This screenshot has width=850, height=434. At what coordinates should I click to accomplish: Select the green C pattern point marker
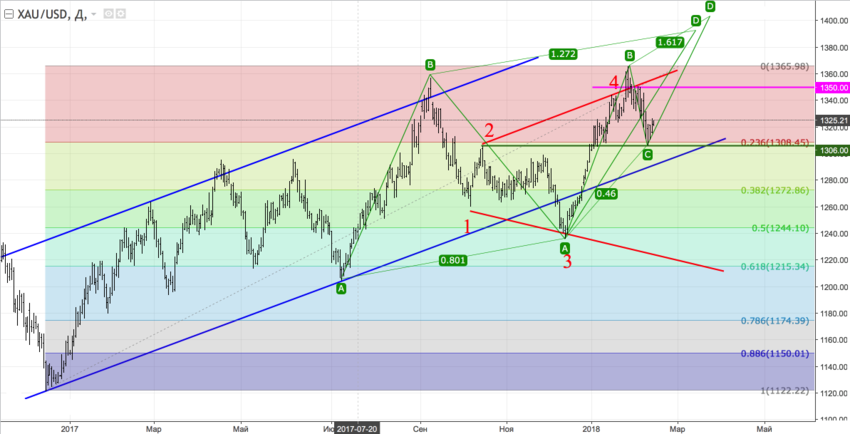[x=647, y=154]
